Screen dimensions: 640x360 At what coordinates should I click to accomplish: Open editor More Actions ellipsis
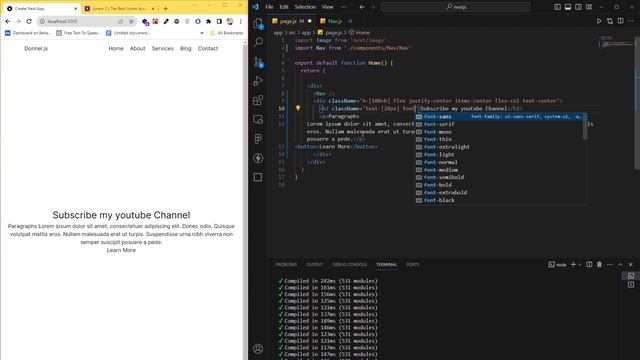pos(631,21)
